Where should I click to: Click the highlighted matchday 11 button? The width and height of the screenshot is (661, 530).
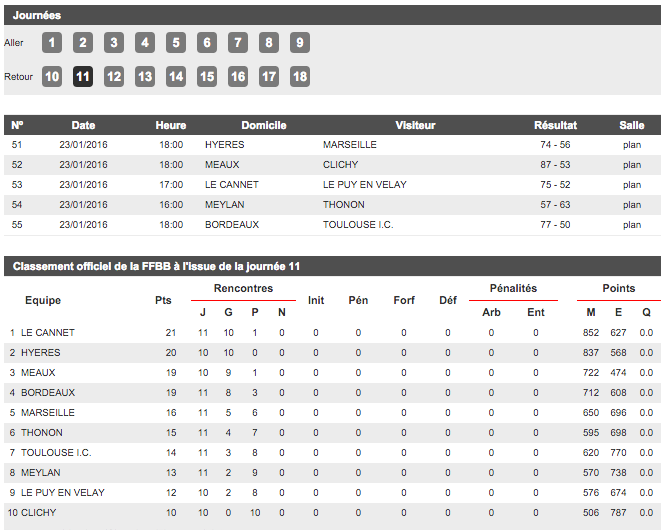(83, 77)
